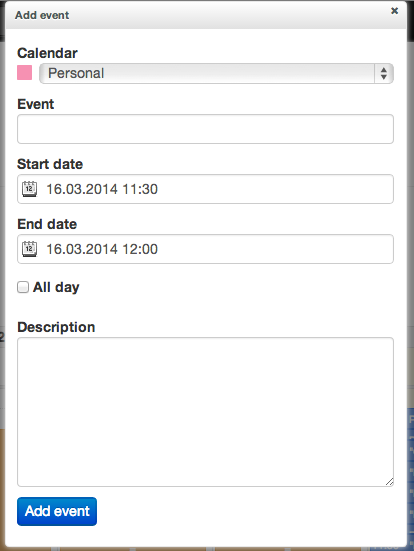Click the End date field showing 12:00
This screenshot has width=414, height=551.
point(205,249)
